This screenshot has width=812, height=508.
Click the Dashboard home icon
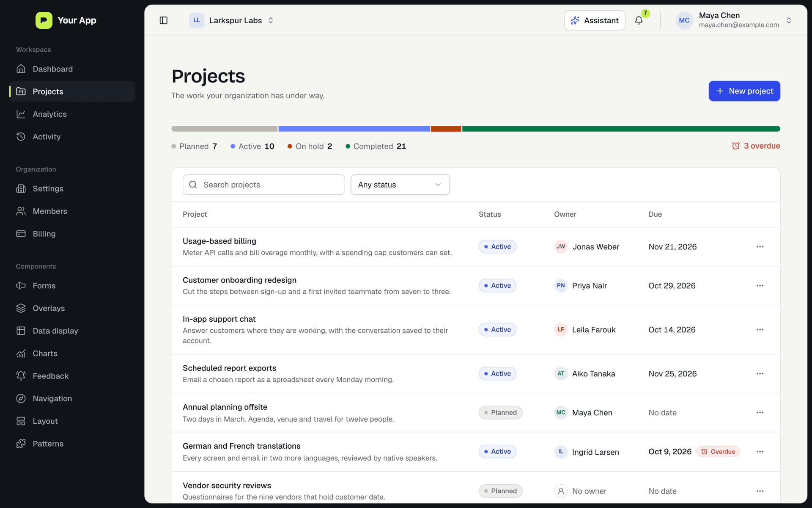[x=21, y=69]
